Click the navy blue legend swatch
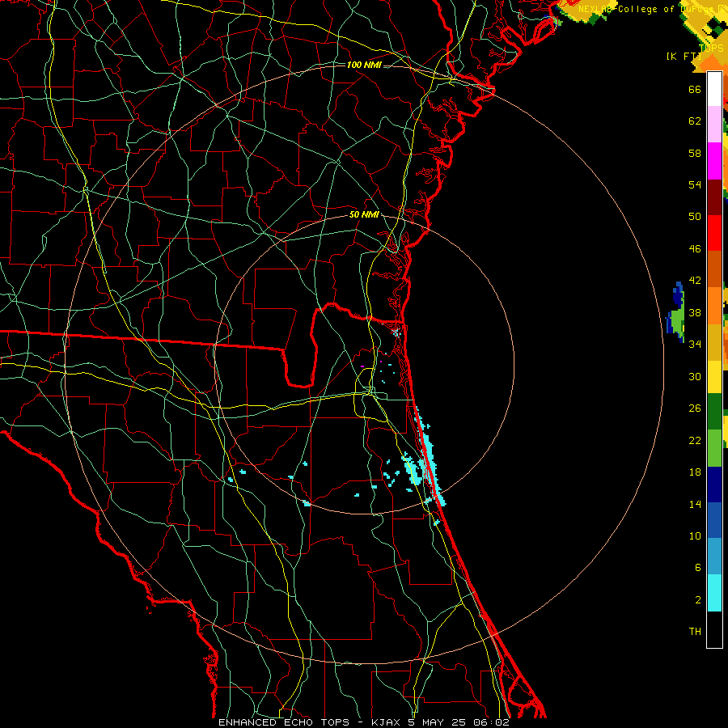Image resolution: width=728 pixels, height=728 pixels. [x=714, y=485]
